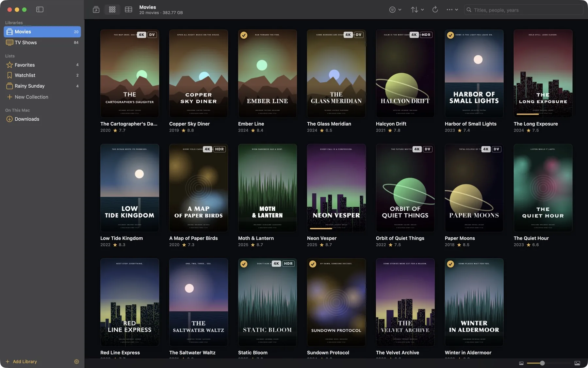Select the TV Shows library
Viewport: 588px width, 368px height.
42,43
